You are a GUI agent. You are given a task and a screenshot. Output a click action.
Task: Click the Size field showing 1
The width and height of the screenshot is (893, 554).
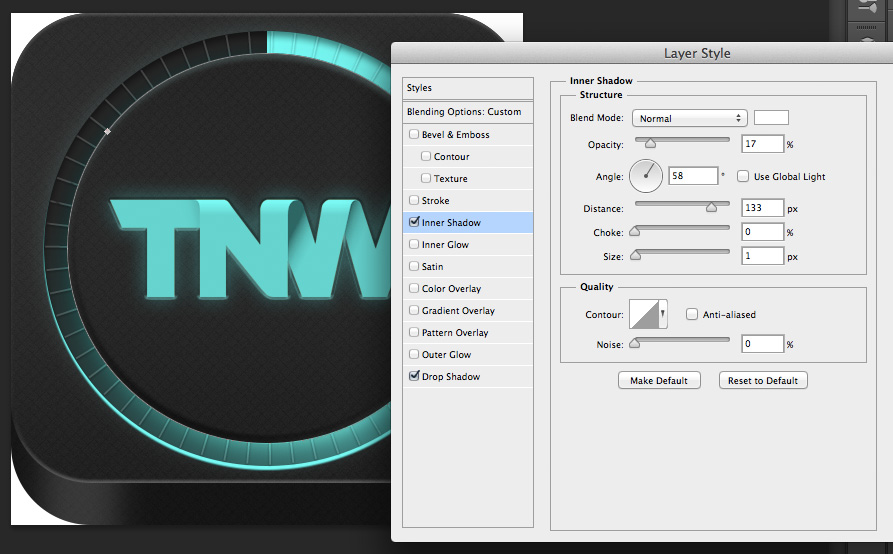pos(763,256)
